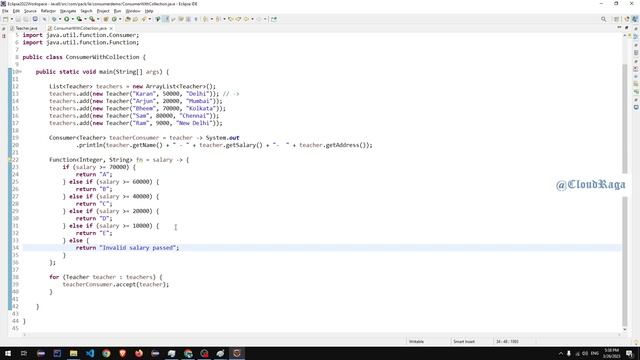Open the Navigate menu
Viewport: 640px width, 360px height.
(x=68, y=11)
